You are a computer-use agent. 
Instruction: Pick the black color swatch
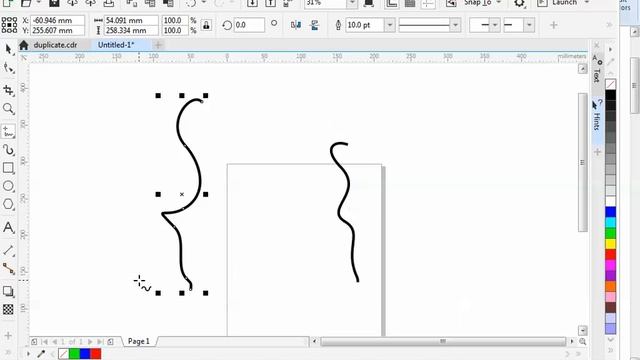(x=611, y=95)
